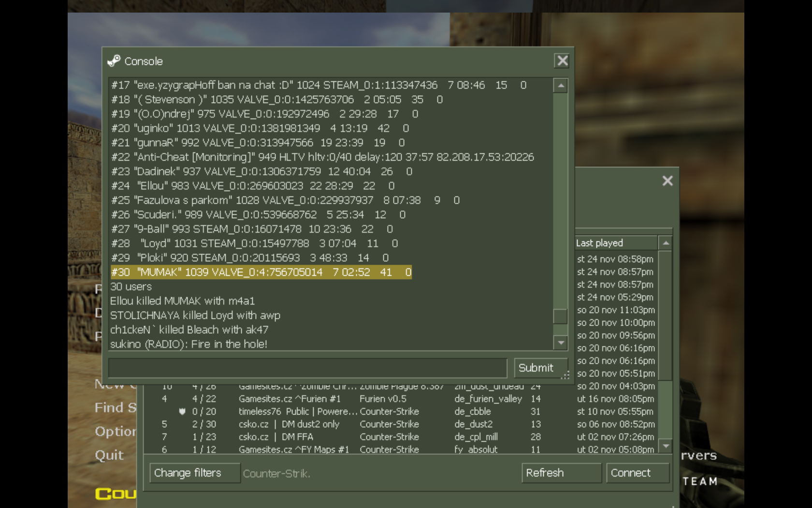The width and height of the screenshot is (812, 508).
Task: Click the console scrollbar thumb
Action: pyautogui.click(x=560, y=316)
